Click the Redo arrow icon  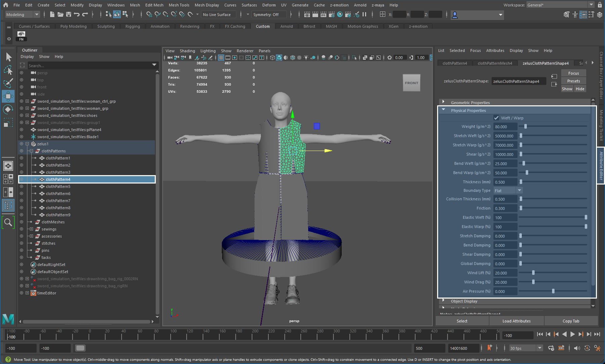[x=85, y=14]
